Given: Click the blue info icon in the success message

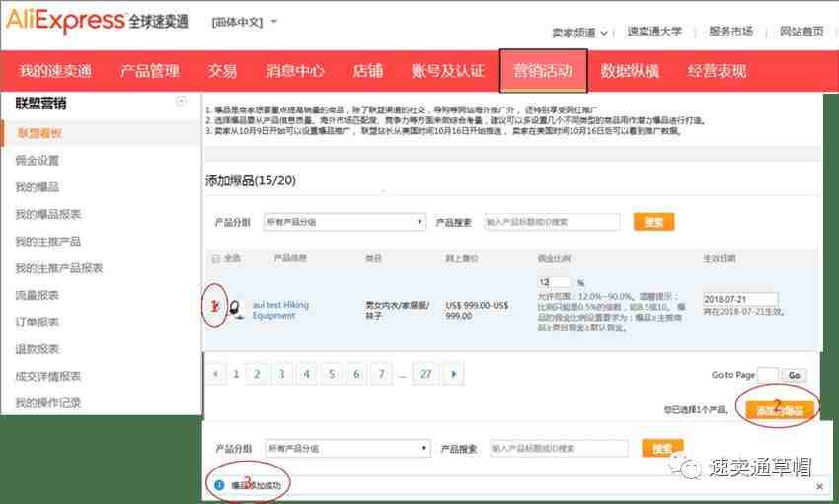Looking at the screenshot, I should 219,485.
